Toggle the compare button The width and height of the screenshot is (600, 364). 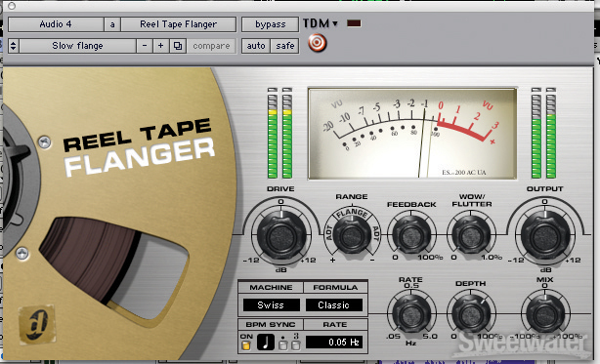(x=212, y=46)
